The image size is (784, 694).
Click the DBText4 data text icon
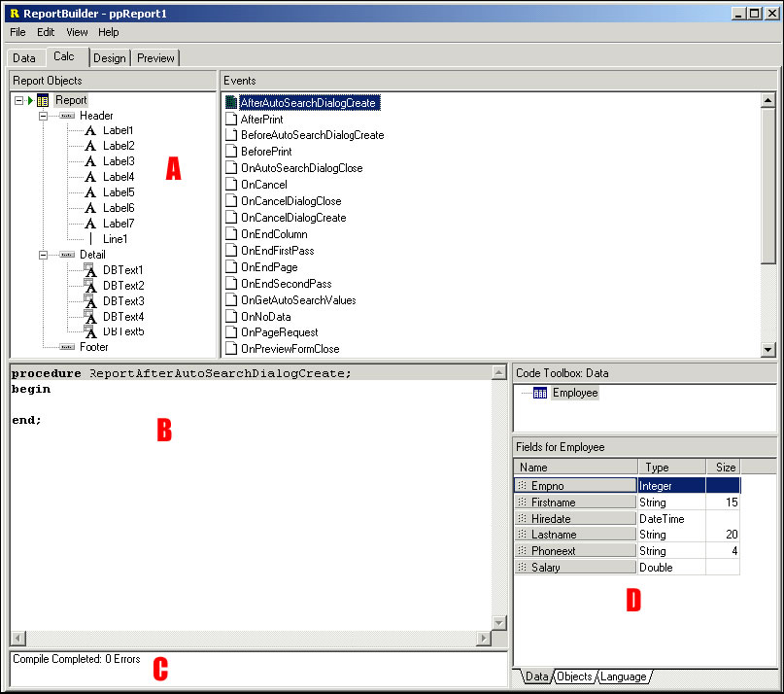90,317
